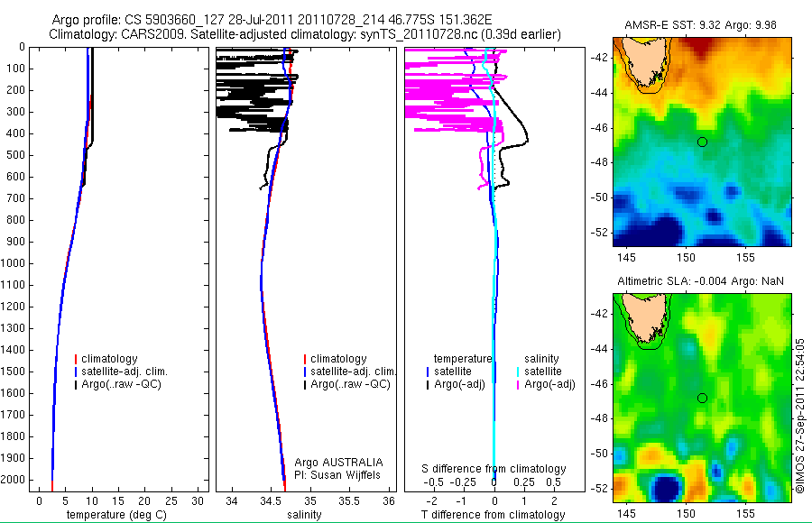The image size is (812, 523).
Task: Click the magenta Argo(-adj) salinity legend marker
Action: click(x=518, y=384)
